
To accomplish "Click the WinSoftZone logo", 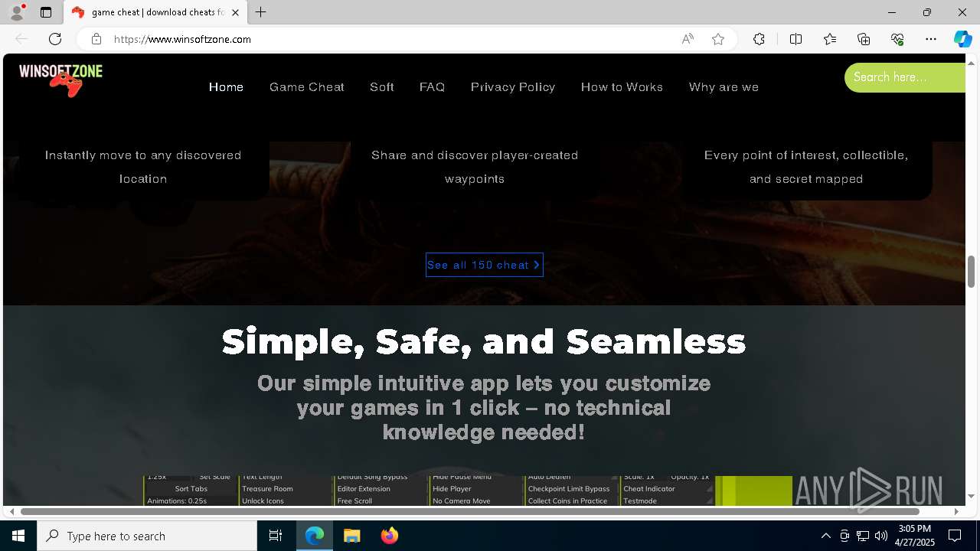I will pos(60,80).
